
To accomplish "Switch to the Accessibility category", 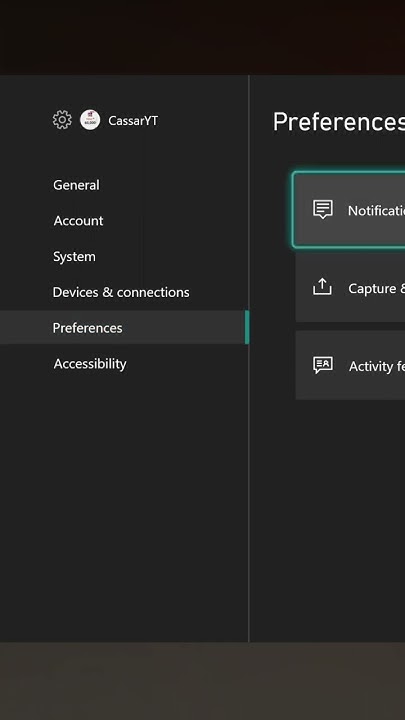I will (90, 364).
